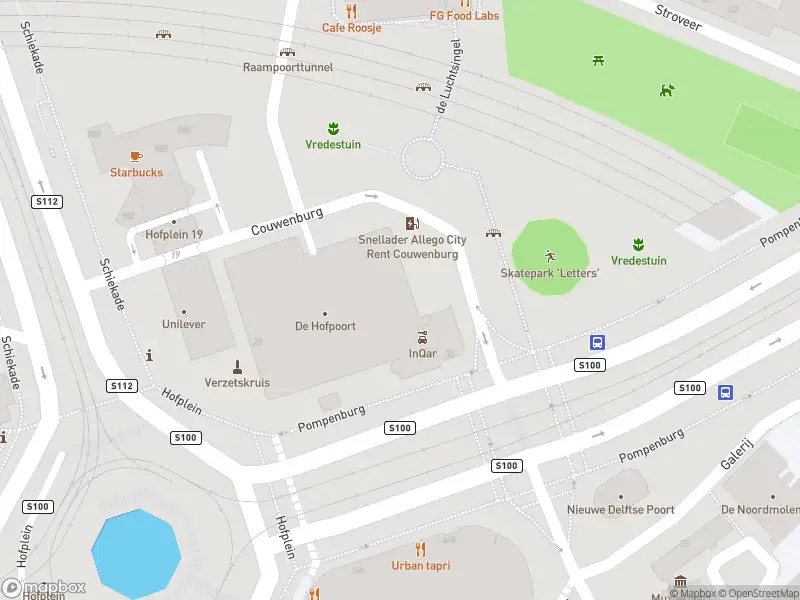This screenshot has width=800, height=600.
Task: Open the Mapbox logo link
Action: (43, 588)
